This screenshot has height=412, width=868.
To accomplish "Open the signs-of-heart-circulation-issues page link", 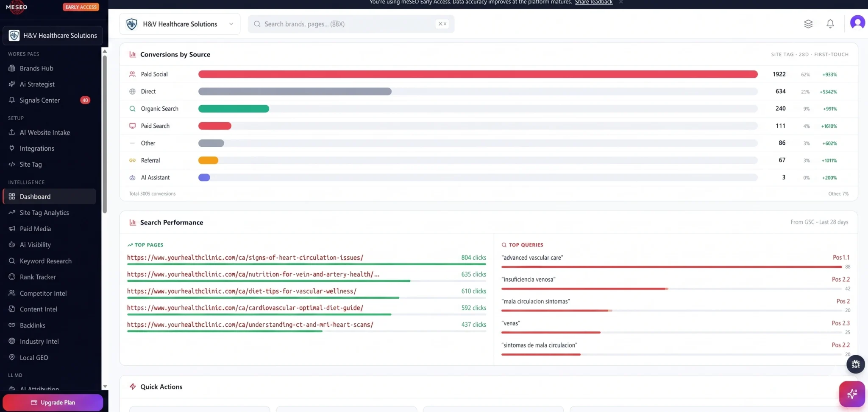I will (245, 258).
